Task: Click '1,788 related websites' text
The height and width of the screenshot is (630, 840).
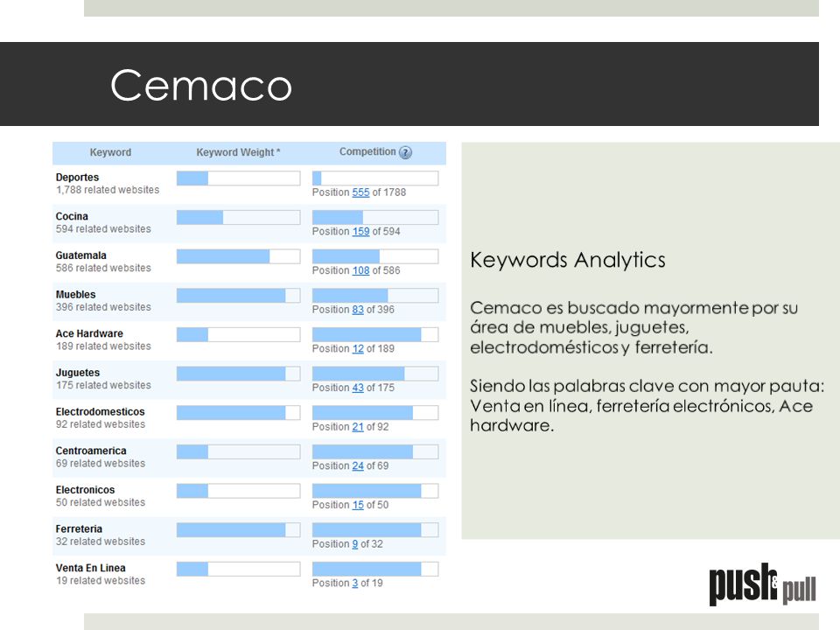Action: tap(108, 190)
